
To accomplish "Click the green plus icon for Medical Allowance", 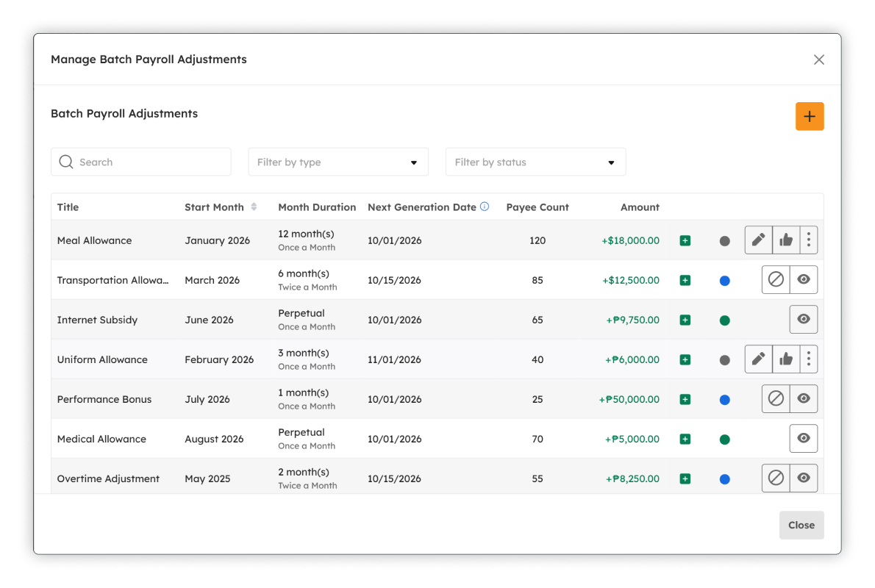I will [x=685, y=439].
